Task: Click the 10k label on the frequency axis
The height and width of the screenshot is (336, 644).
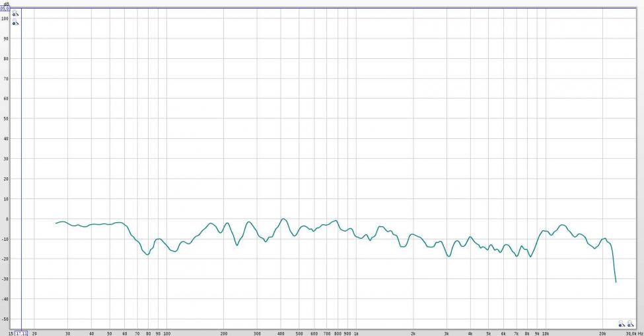Action: tap(546, 333)
